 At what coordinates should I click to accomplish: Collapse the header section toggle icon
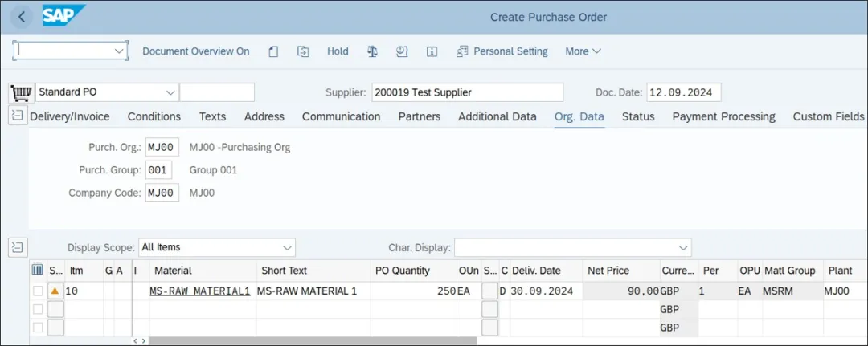coord(18,116)
